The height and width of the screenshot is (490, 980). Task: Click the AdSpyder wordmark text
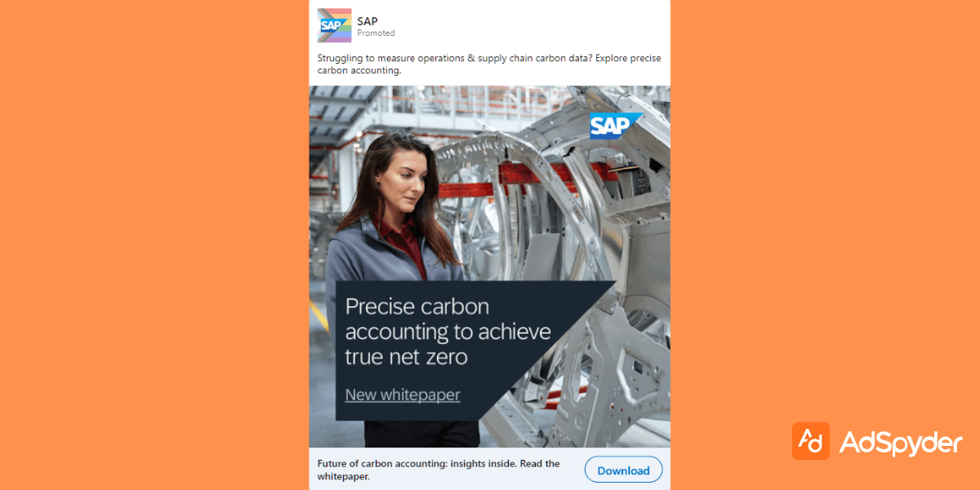[x=901, y=443]
